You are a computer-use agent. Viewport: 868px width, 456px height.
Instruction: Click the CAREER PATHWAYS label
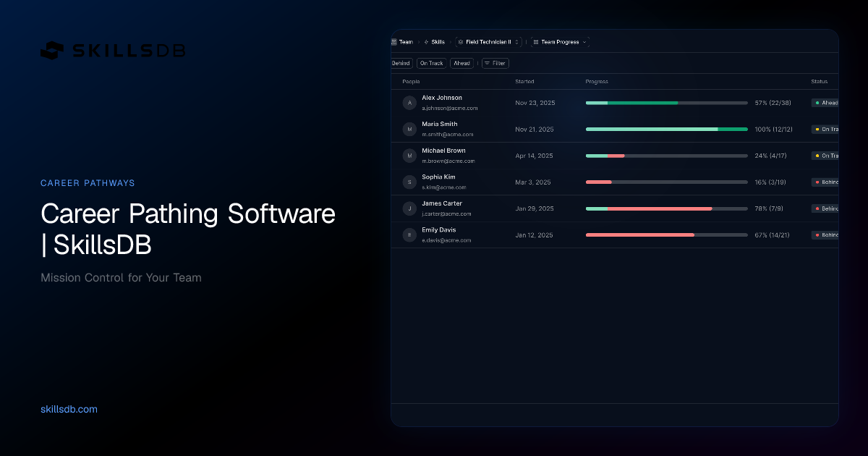pos(88,183)
